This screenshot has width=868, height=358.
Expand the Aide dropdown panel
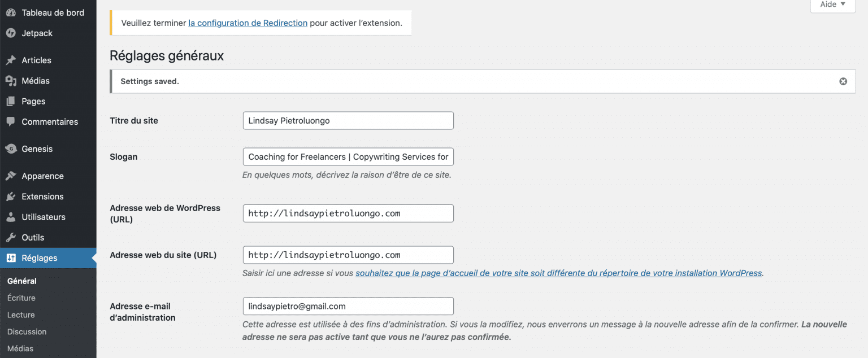coord(832,5)
